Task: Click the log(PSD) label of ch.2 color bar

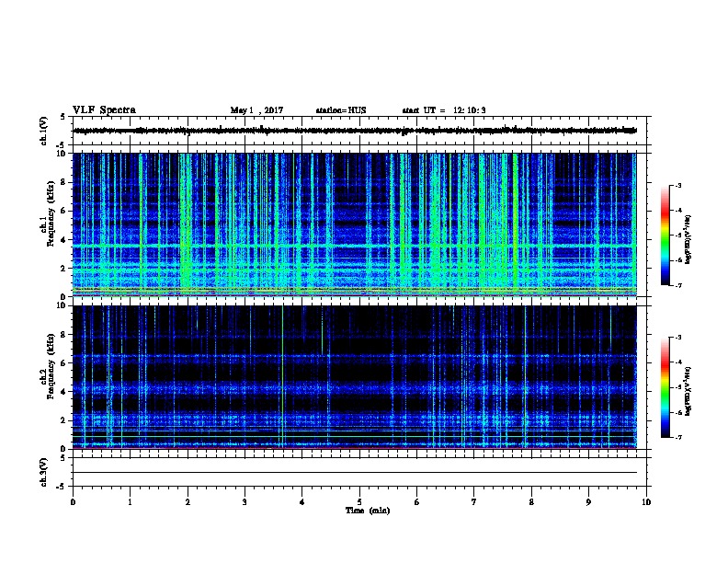Action: tap(688, 391)
